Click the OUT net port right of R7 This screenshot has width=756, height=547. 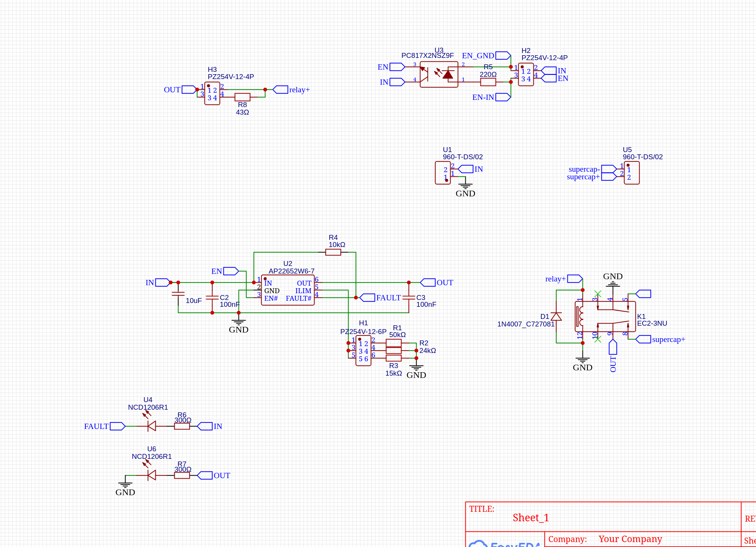tap(204, 476)
